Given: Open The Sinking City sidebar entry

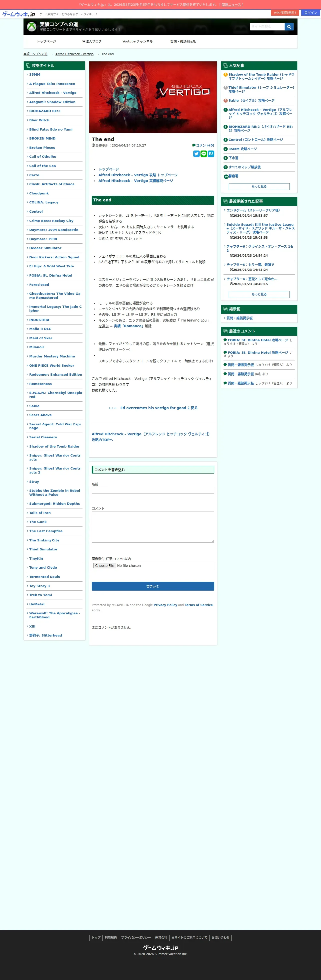Looking at the screenshot, I should pos(44,540).
